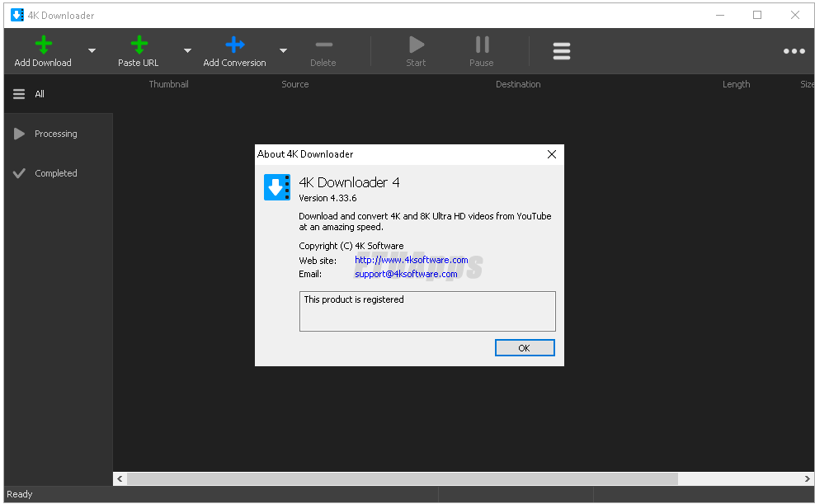The width and height of the screenshot is (815, 504).
Task: Sort by the Destination column header
Action: pyautogui.click(x=518, y=84)
